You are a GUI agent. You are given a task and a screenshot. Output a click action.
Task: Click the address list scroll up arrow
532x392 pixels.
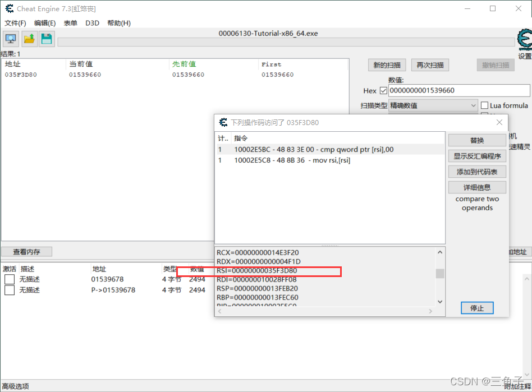point(527,279)
